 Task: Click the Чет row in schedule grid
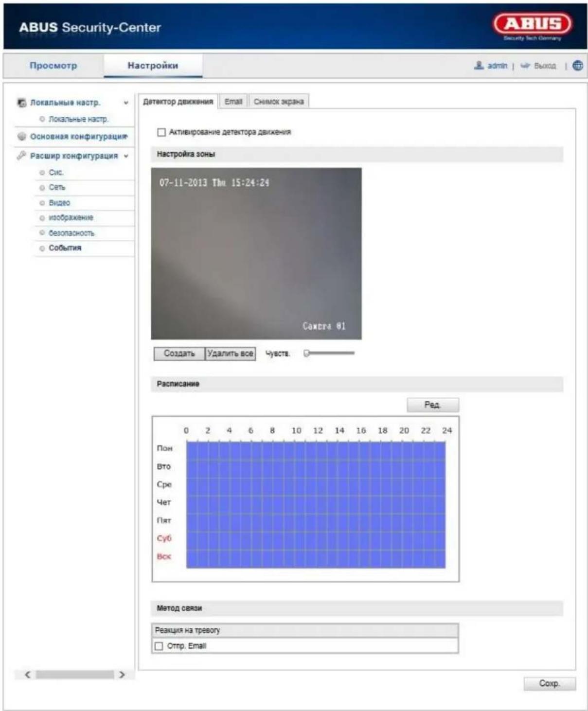[x=316, y=505]
